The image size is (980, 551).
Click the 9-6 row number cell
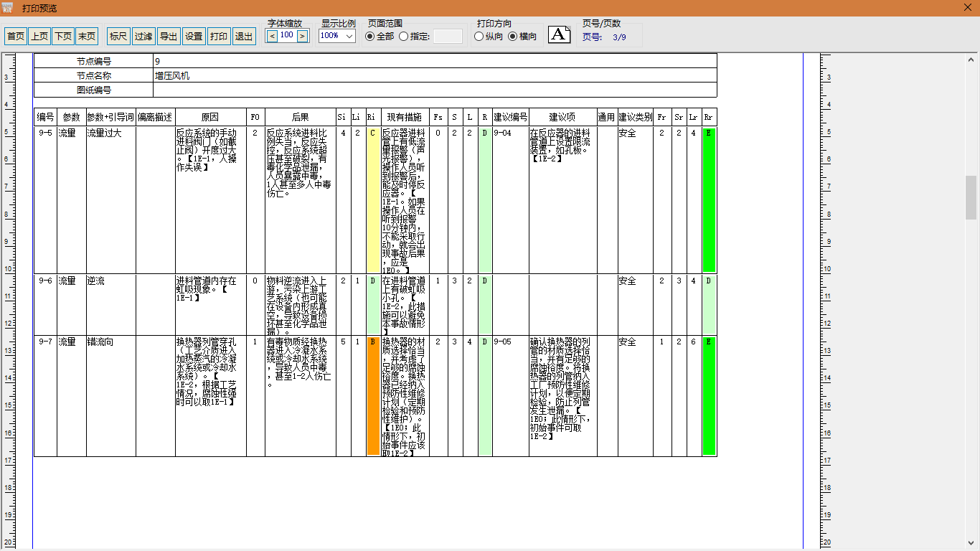tap(45, 304)
